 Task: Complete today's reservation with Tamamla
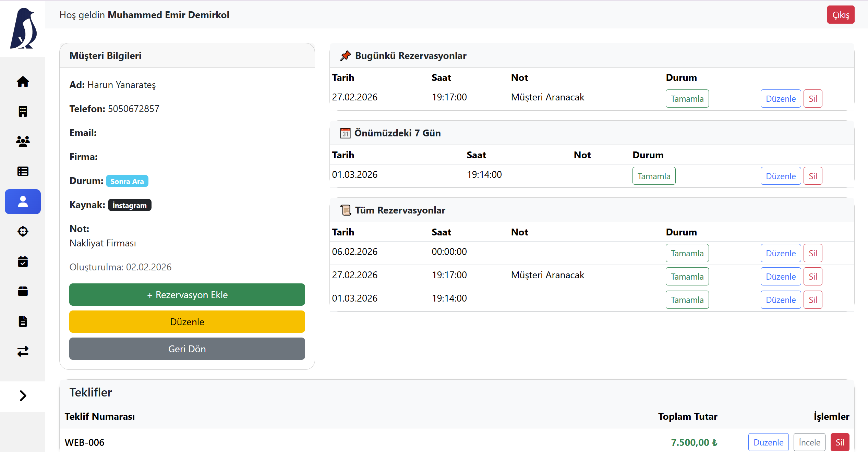pos(687,99)
